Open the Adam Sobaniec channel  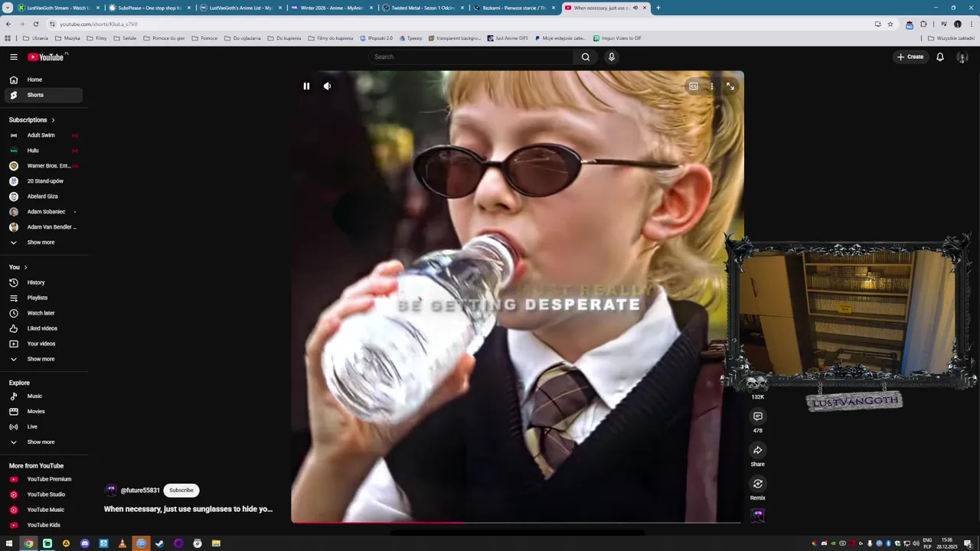(44, 212)
